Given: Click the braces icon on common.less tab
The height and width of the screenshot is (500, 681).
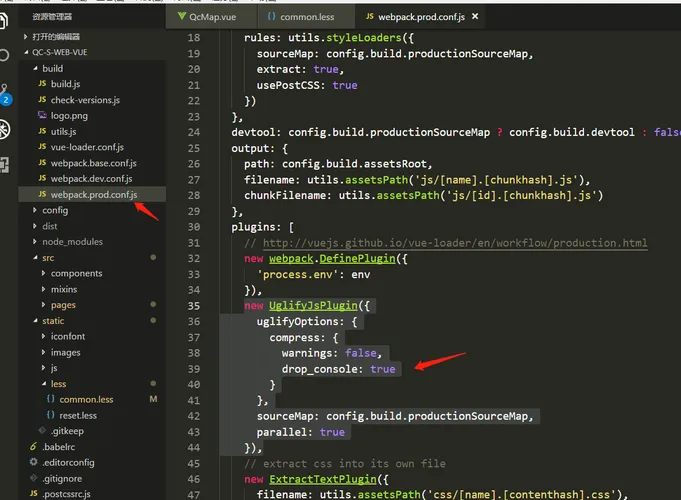Looking at the screenshot, I should [x=271, y=17].
